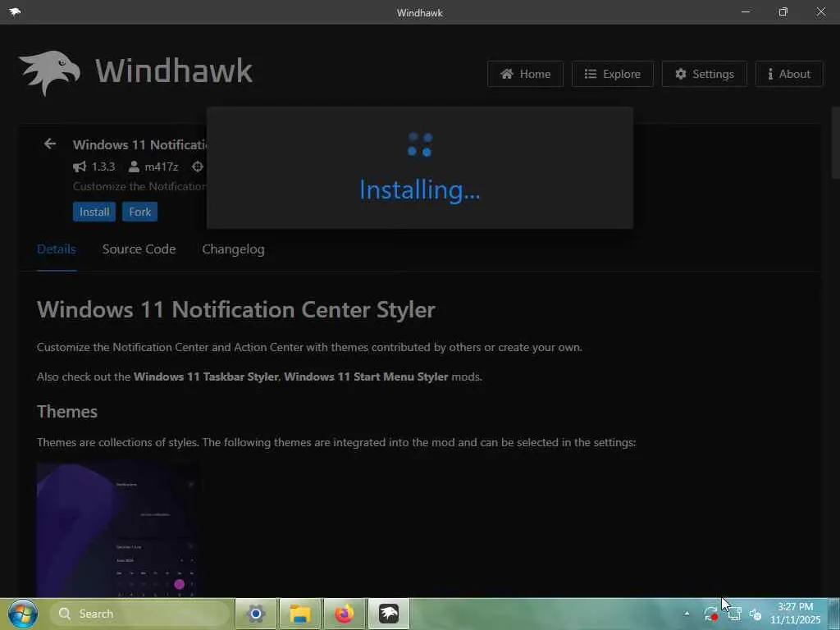This screenshot has width=840, height=630.
Task: Open Firefox from the taskbar
Action: coord(345,614)
